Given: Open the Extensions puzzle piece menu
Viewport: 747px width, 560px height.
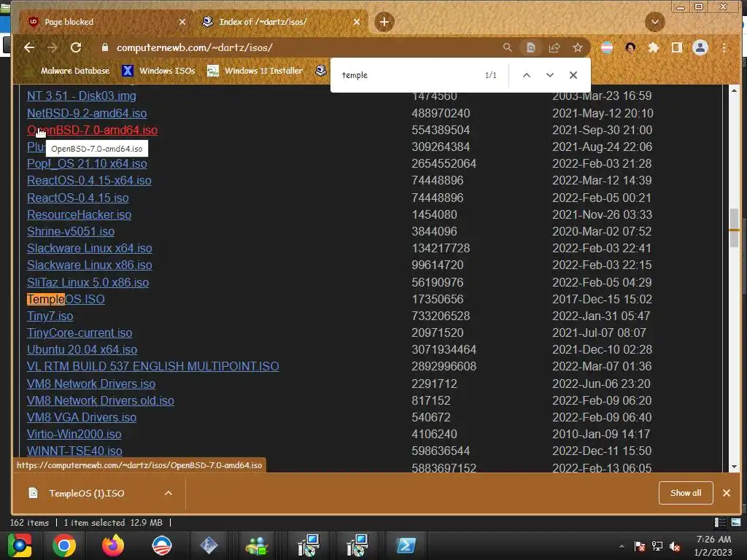Looking at the screenshot, I should pos(654,47).
